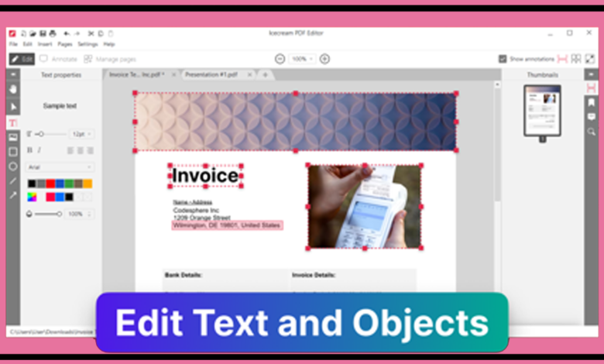604x364 pixels.
Task: Enter full screen mode
Action: point(590,59)
